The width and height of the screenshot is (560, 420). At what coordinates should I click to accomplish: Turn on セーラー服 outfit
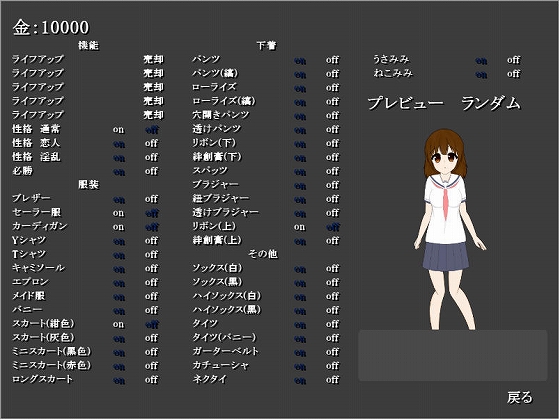point(118,213)
